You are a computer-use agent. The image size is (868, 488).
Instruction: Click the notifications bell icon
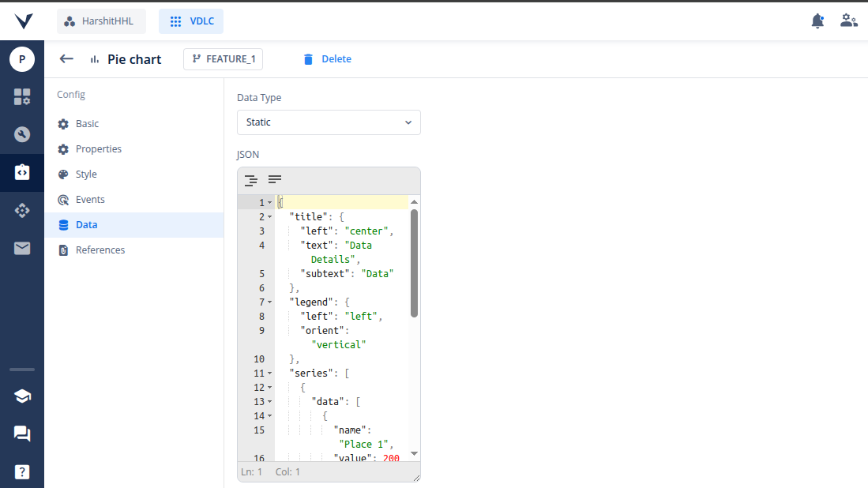pos(817,21)
